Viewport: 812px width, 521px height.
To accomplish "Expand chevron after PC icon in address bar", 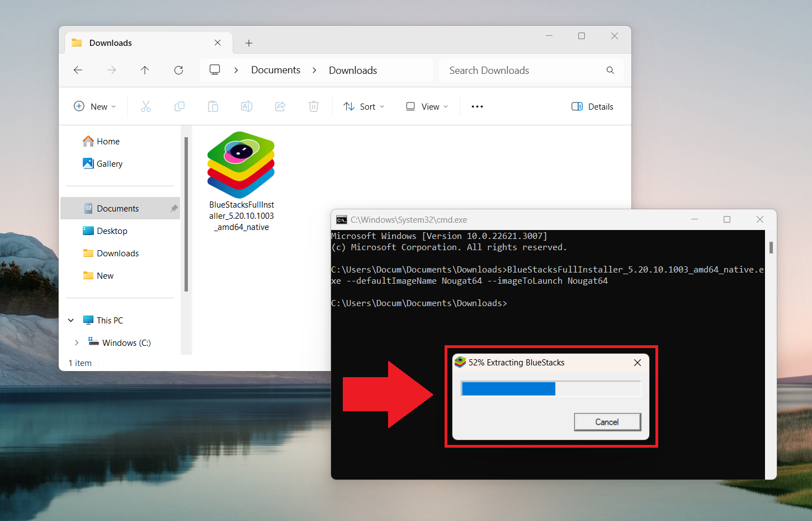I will (236, 70).
